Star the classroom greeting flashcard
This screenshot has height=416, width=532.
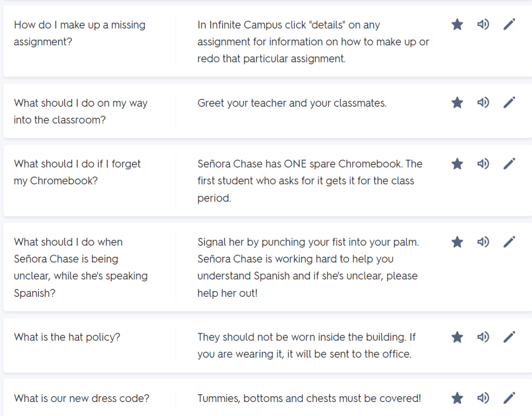pos(457,103)
